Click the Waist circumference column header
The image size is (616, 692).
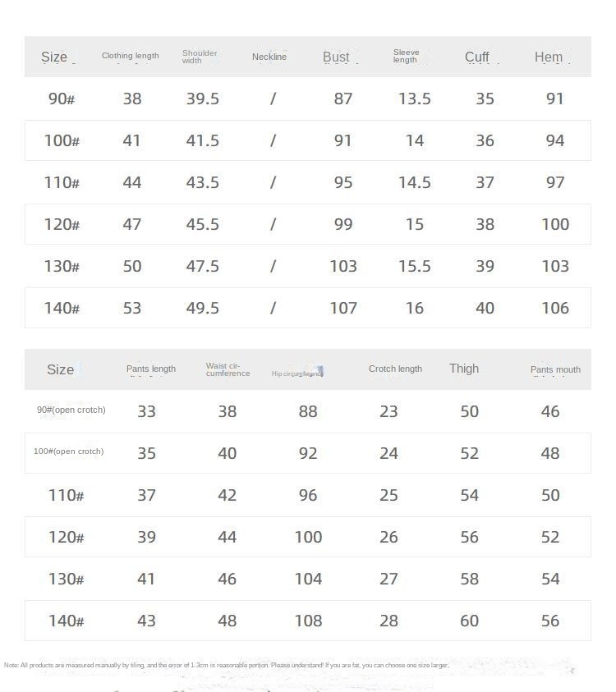click(x=228, y=369)
